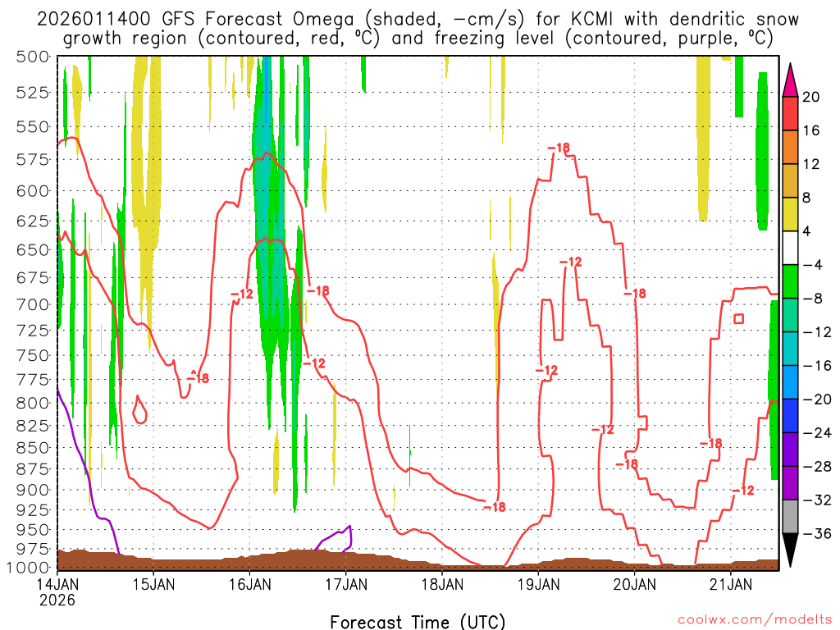Click the 975 pressure level label
Image resolution: width=840 pixels, height=630 pixels.
tap(33, 549)
